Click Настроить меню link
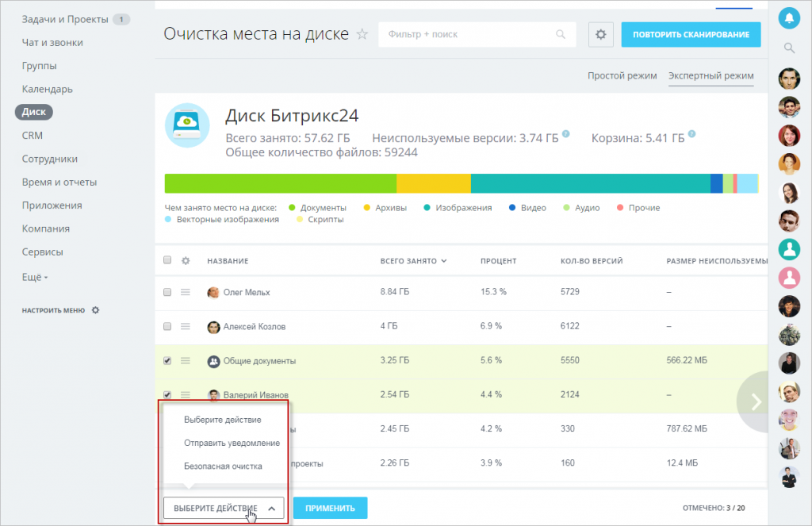The image size is (812, 526). (x=53, y=310)
